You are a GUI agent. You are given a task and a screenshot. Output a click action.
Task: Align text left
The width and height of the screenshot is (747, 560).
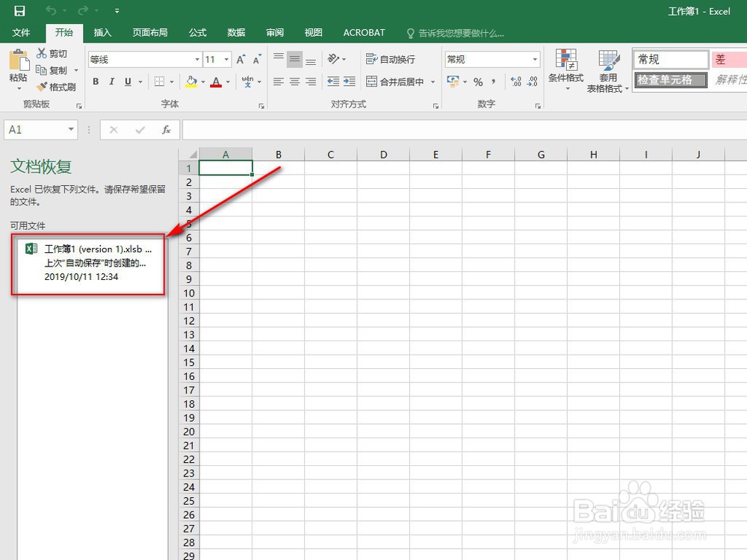click(279, 81)
